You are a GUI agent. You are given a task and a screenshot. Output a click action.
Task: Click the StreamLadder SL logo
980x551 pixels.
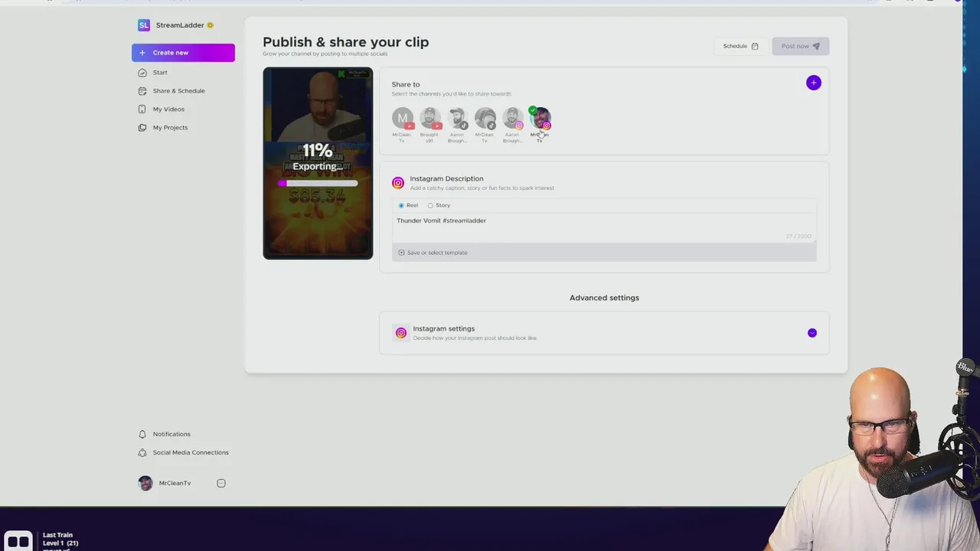pos(144,25)
